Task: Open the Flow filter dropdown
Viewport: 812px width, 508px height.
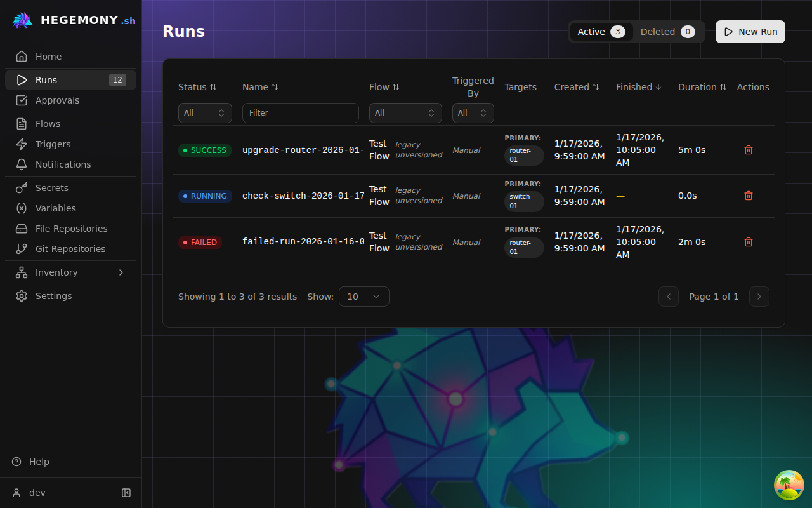Action: click(405, 113)
